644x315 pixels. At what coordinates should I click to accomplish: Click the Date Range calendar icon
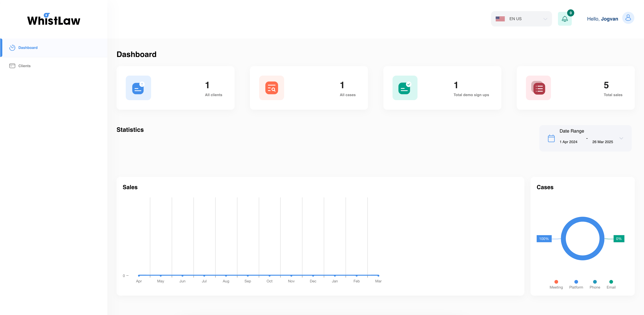tap(551, 138)
